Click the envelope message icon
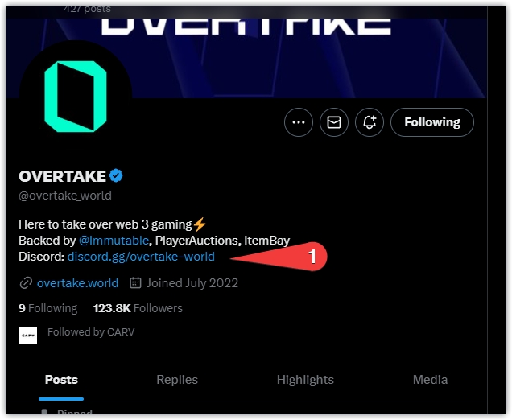Image resolution: width=512 pixels, height=420 pixels. click(x=334, y=122)
